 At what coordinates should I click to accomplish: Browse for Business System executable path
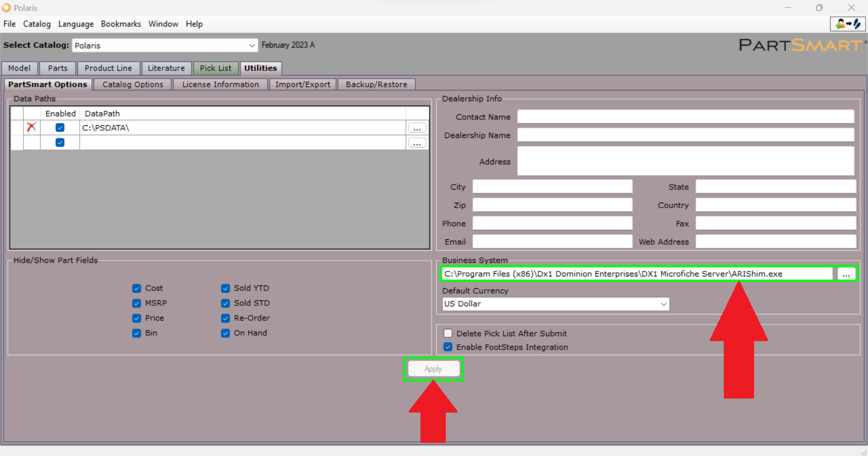[846, 274]
